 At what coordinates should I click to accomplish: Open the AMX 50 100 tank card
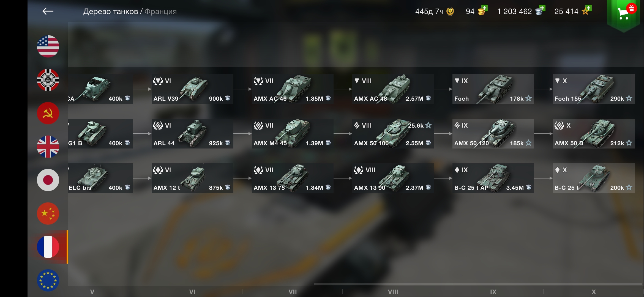(393, 134)
